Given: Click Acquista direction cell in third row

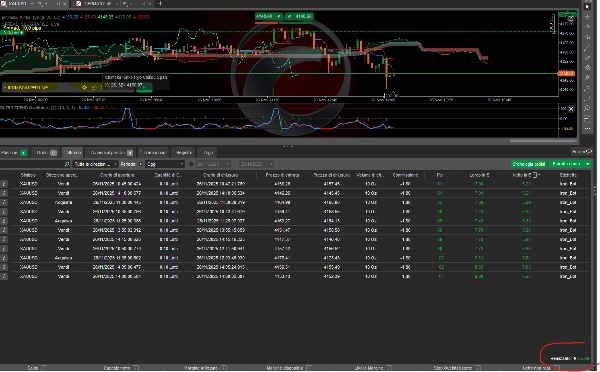Looking at the screenshot, I should click(x=63, y=202).
